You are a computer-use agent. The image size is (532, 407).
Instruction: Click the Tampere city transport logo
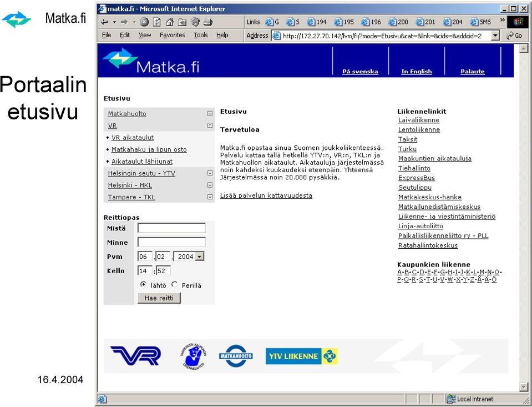(x=194, y=356)
